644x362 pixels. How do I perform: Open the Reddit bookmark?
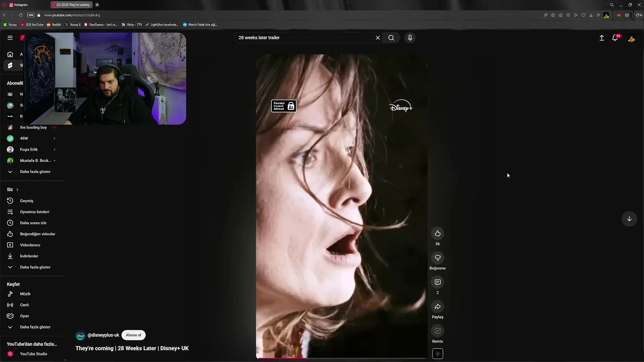click(x=54, y=24)
